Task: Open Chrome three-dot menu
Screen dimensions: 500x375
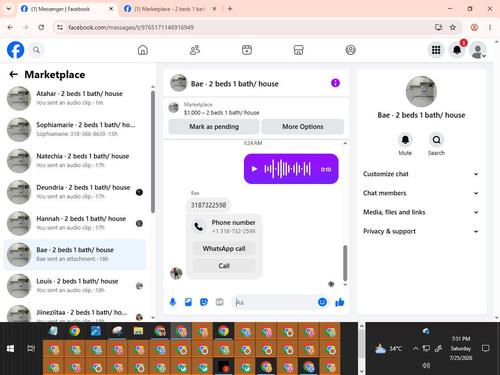Action: [x=490, y=27]
